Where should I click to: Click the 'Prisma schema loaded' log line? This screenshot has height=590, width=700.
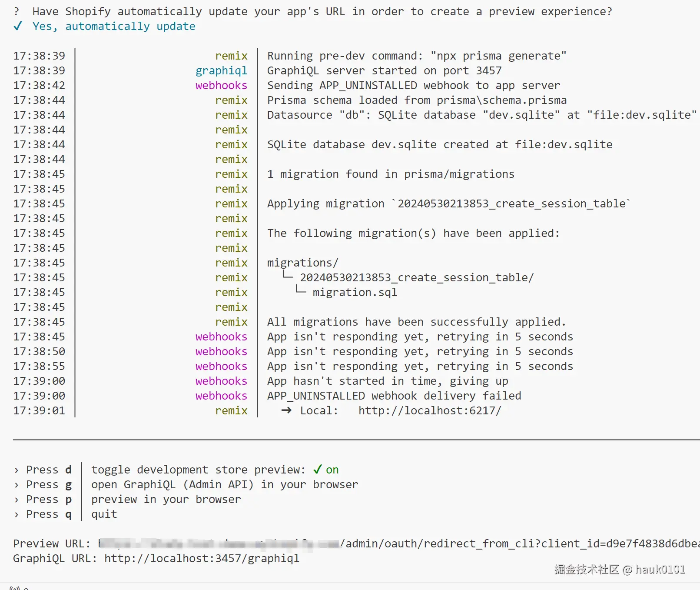pos(417,100)
